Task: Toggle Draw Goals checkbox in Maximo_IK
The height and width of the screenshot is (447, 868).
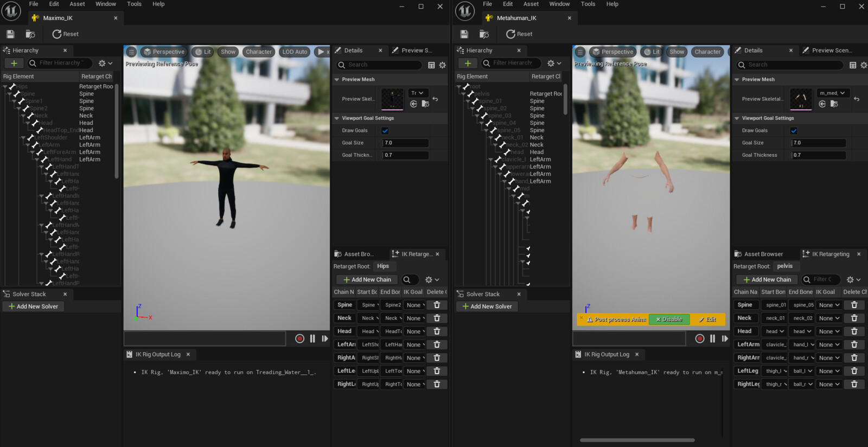Action: pos(385,131)
